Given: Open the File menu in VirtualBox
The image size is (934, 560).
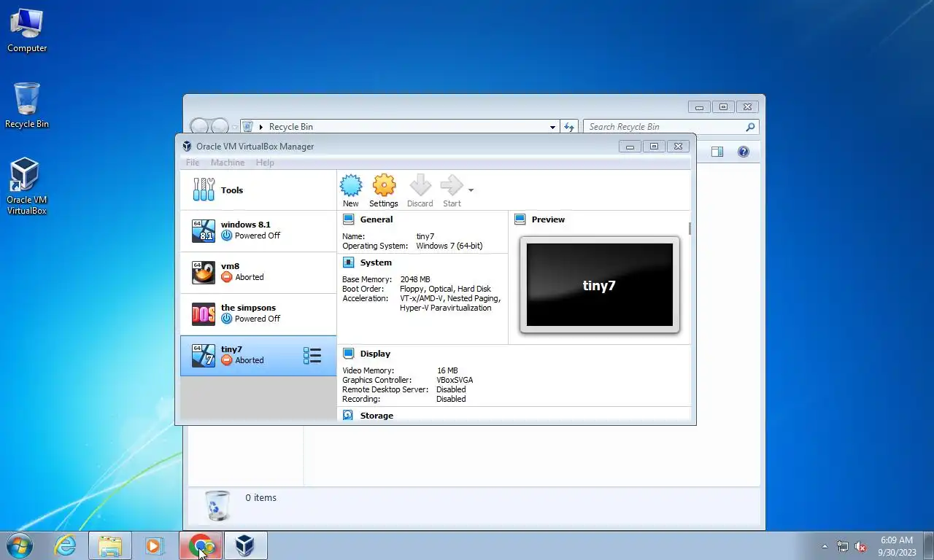Looking at the screenshot, I should tap(193, 163).
